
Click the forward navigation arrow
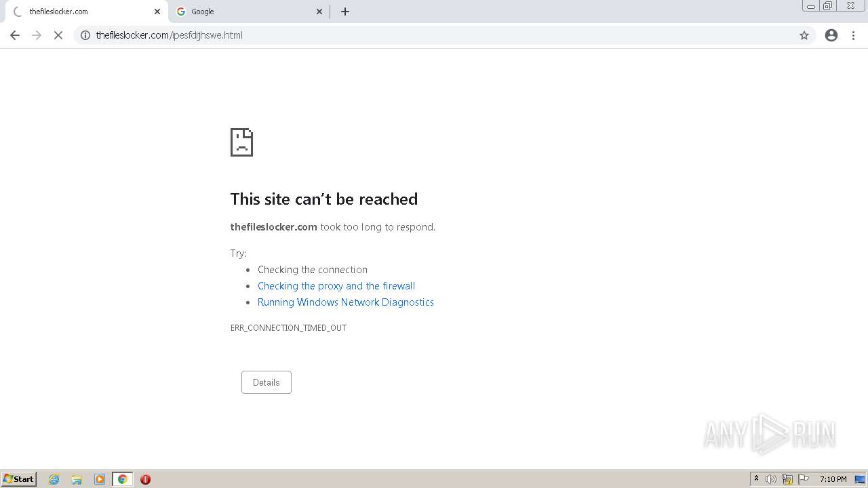pos(37,35)
